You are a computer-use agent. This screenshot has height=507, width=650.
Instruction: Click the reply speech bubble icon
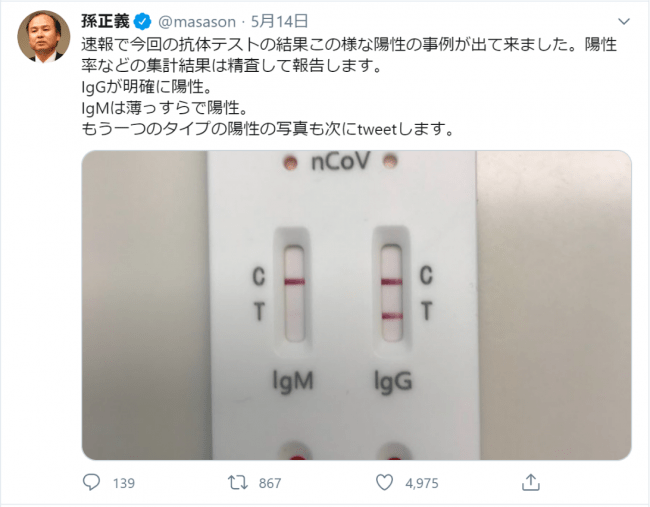[x=91, y=482]
